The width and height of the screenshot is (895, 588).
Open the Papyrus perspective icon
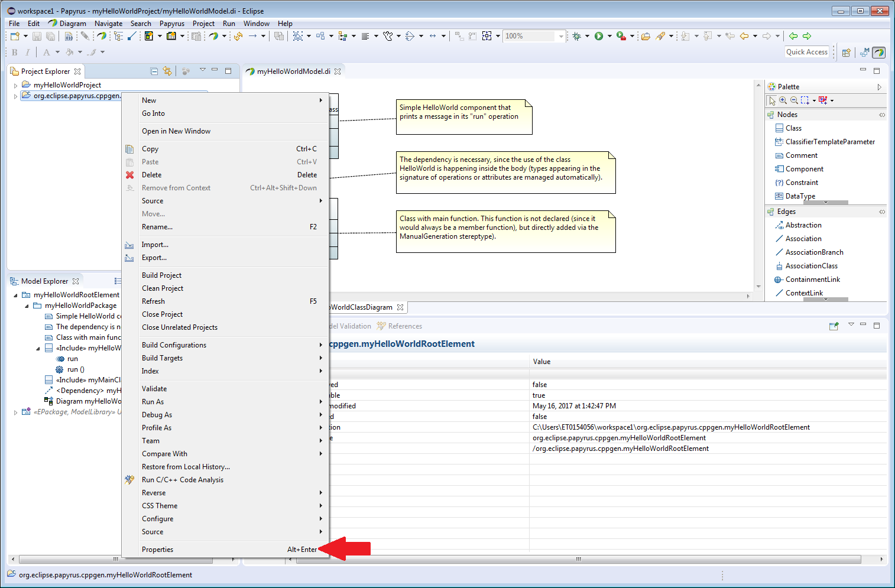click(x=879, y=53)
